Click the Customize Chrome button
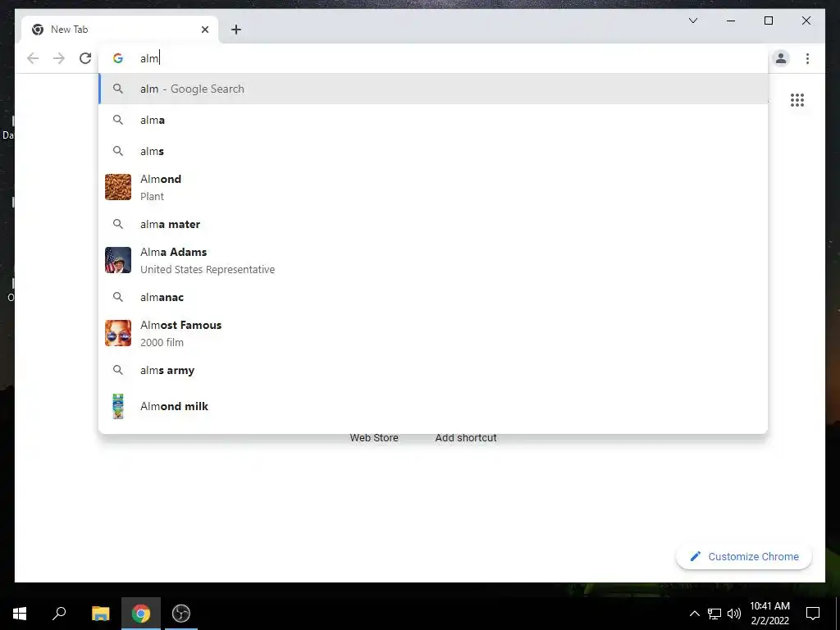Screen dimensions: 840x630 click(744, 557)
